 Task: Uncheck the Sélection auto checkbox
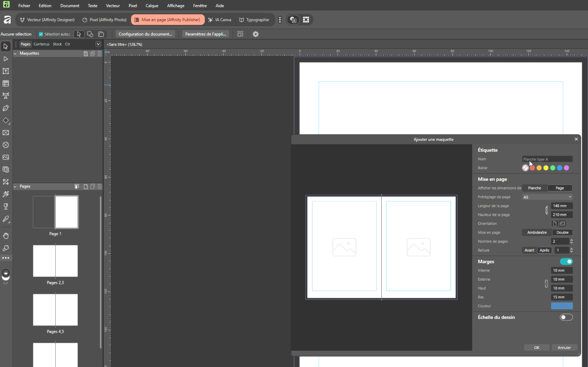click(41, 34)
